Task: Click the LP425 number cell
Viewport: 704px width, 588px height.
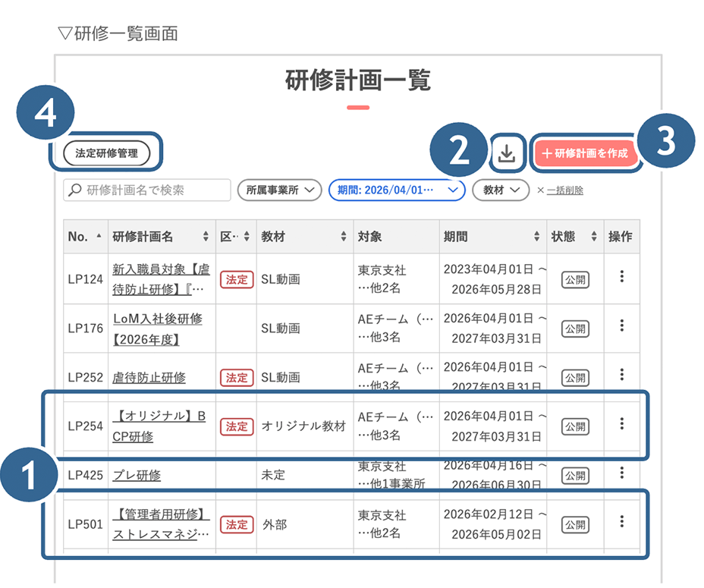Action: 85,475
